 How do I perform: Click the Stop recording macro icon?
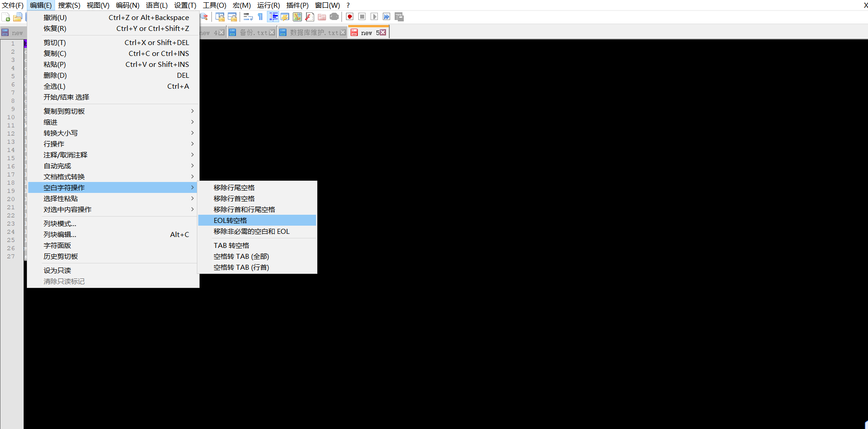362,17
